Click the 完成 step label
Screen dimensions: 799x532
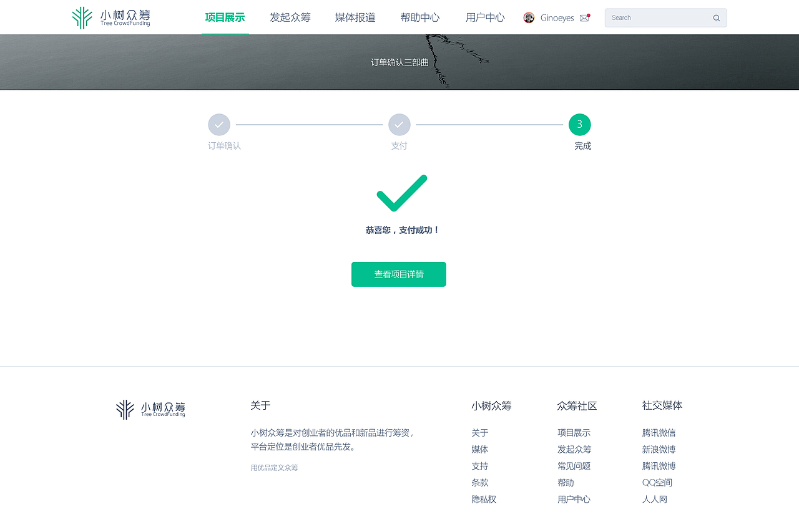click(x=583, y=146)
